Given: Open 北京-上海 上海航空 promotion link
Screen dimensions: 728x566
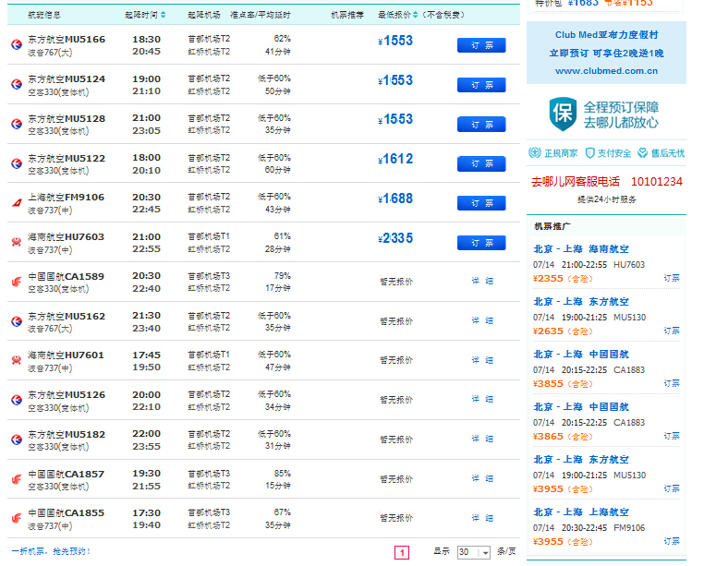Looking at the screenshot, I should (581, 512).
